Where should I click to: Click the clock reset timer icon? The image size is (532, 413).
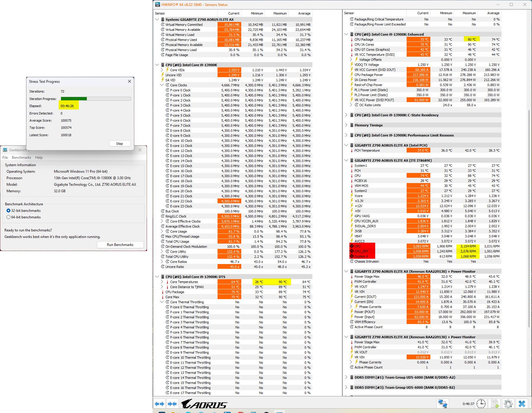[x=481, y=404]
